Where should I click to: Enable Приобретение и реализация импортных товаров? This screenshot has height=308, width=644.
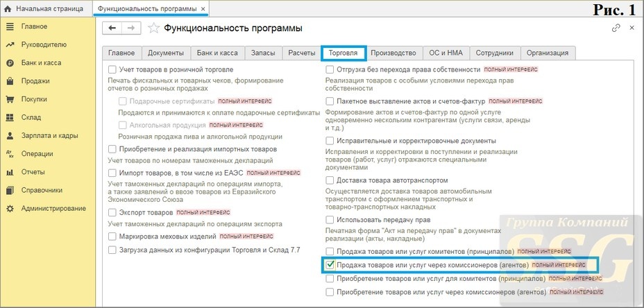point(112,149)
